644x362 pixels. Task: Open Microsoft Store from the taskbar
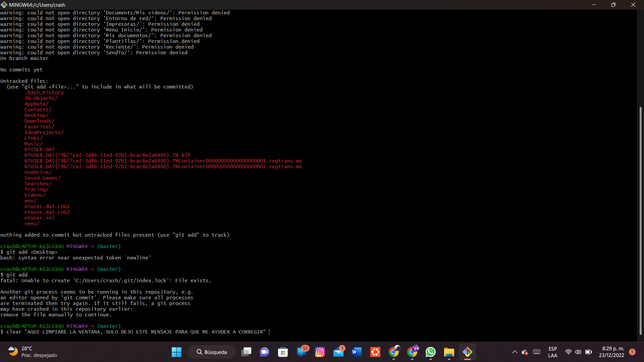pos(283,352)
